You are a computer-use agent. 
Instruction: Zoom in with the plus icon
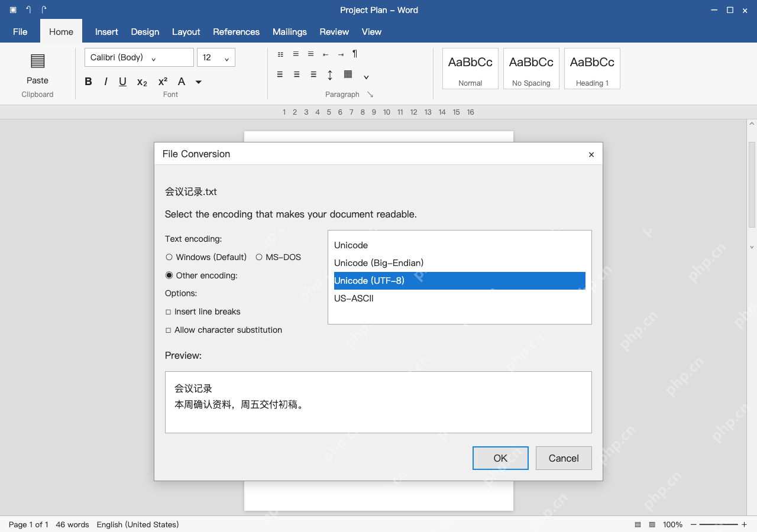click(744, 524)
